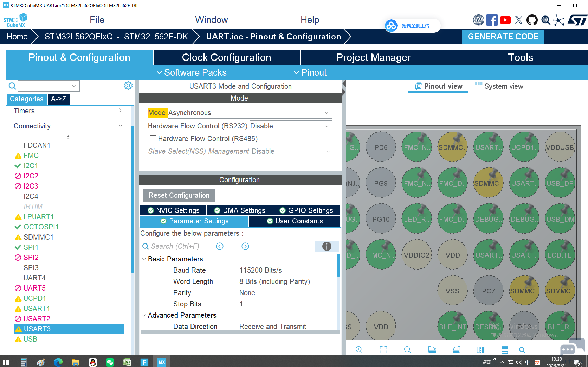Switch to the Project Manager tab
588x367 pixels.
[x=374, y=57]
